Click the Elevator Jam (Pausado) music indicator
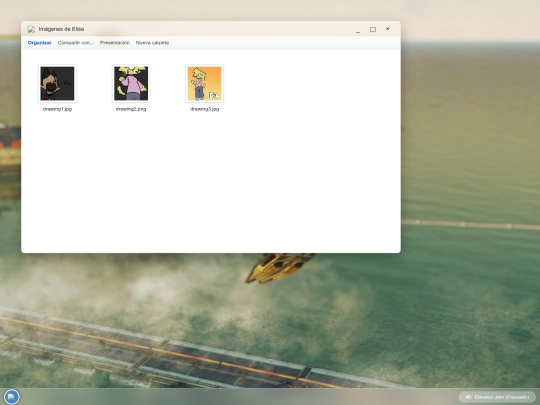 pyautogui.click(x=497, y=397)
